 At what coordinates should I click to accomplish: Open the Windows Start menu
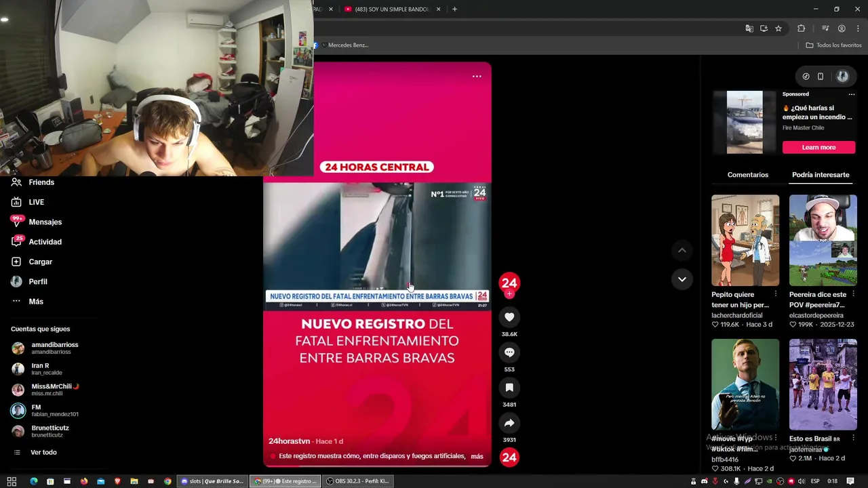click(12, 481)
